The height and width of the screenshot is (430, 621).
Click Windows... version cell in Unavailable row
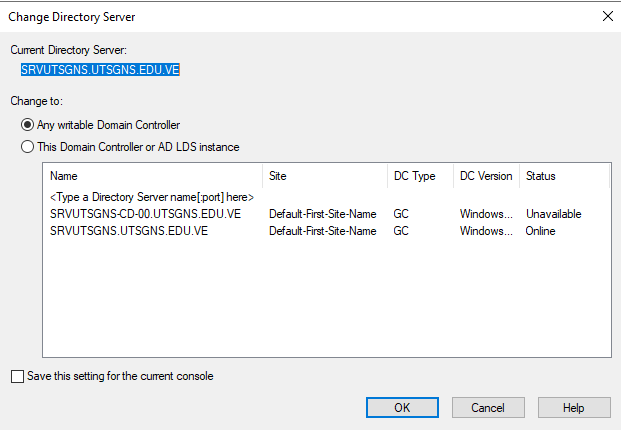(486, 214)
